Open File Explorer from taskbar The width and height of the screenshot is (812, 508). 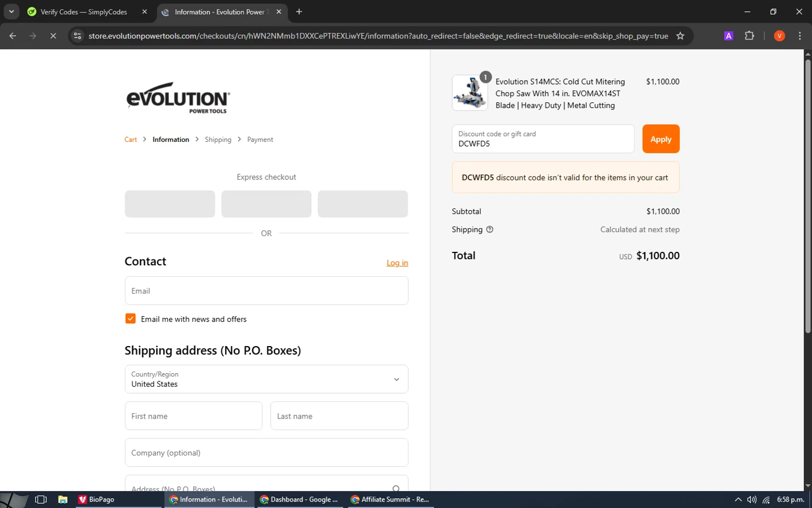tap(63, 499)
